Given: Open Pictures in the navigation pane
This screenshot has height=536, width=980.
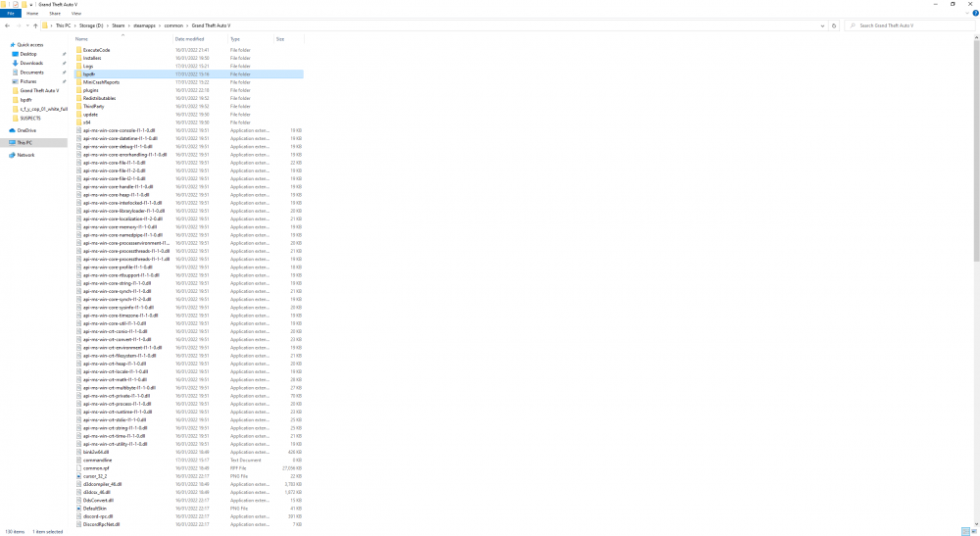Looking at the screenshot, I should pos(28,82).
